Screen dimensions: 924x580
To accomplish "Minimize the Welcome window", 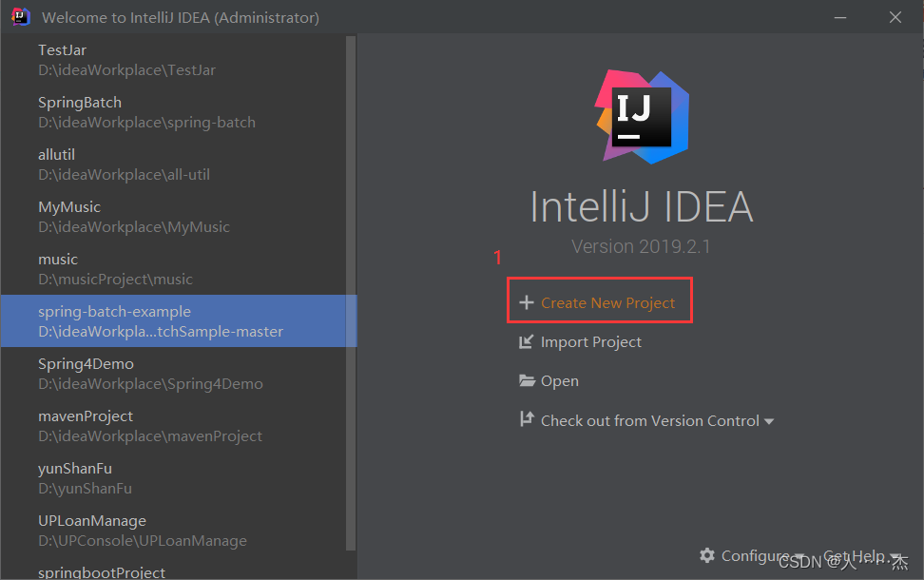I will point(840,18).
